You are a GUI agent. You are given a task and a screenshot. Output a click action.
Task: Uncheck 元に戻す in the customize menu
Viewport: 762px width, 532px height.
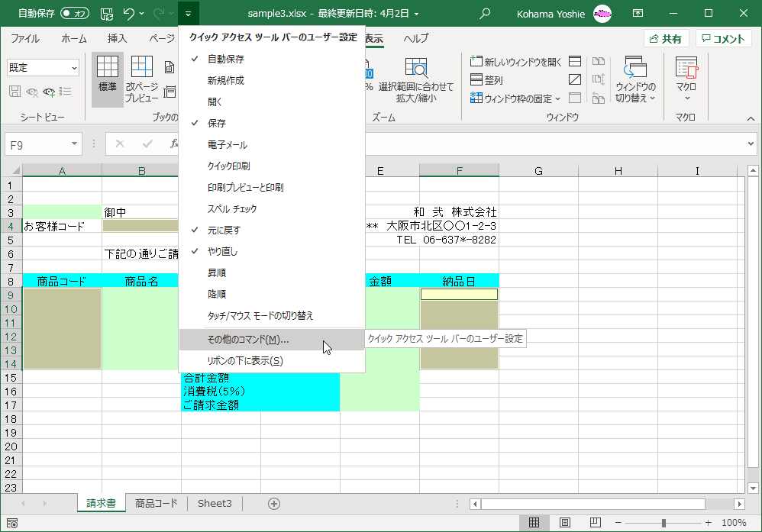tap(272, 231)
